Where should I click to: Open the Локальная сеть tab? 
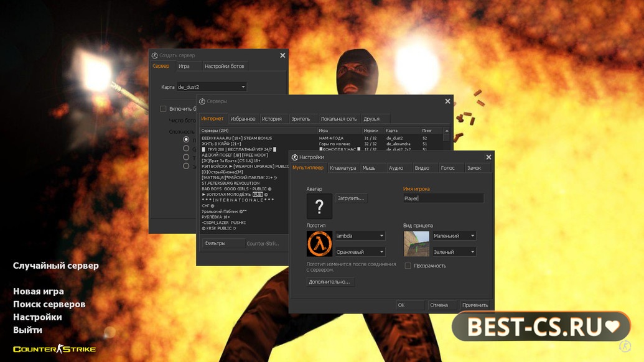coord(338,119)
